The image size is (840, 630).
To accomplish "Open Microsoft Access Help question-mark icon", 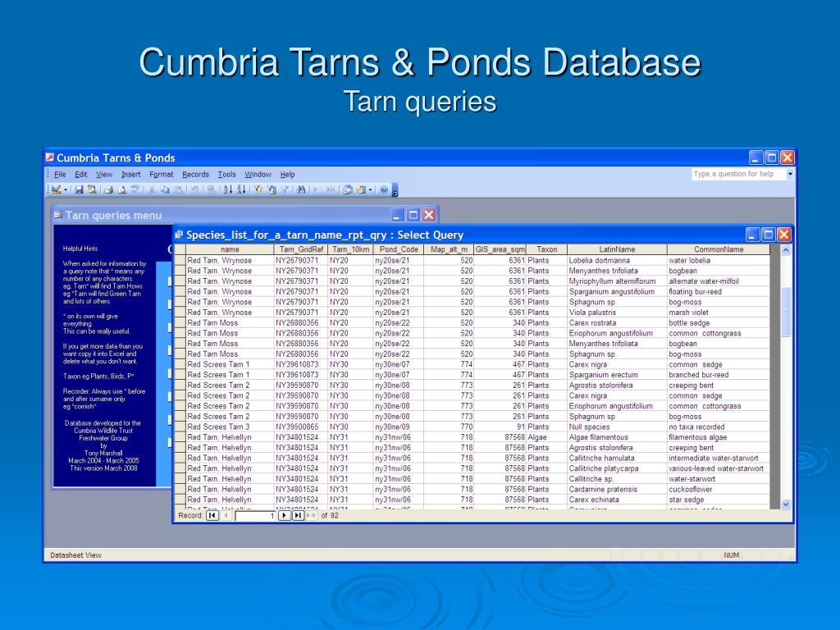I will tap(384, 189).
